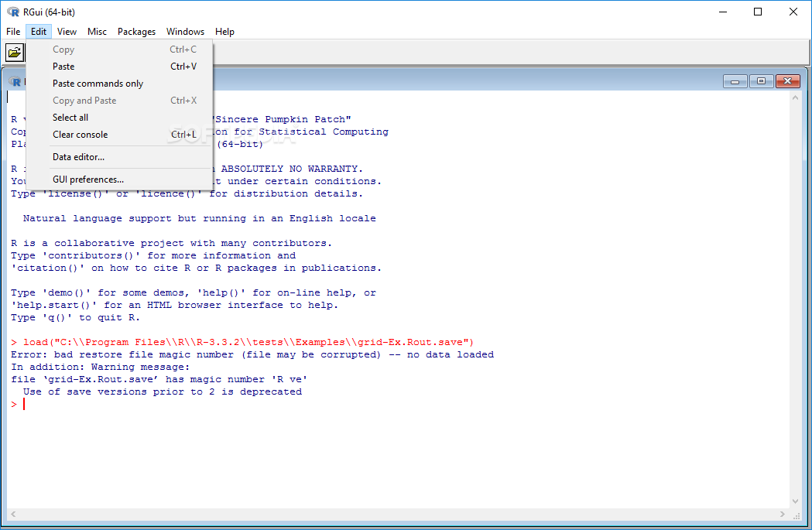Close the open Edit menu

39,32
